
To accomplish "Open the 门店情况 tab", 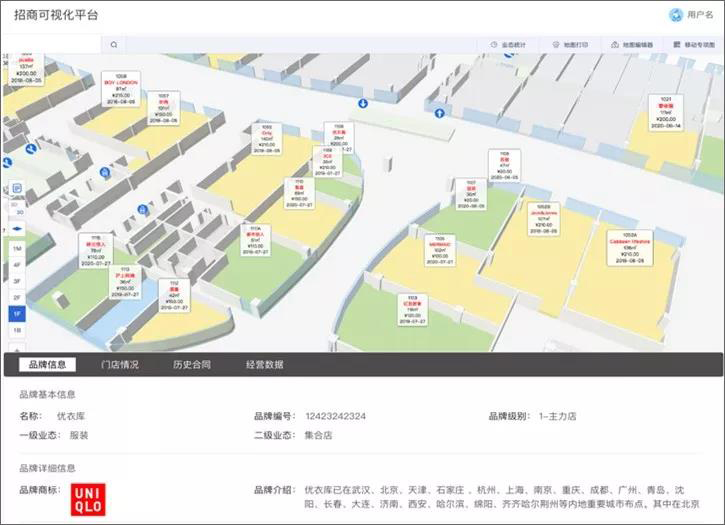I will tap(120, 365).
